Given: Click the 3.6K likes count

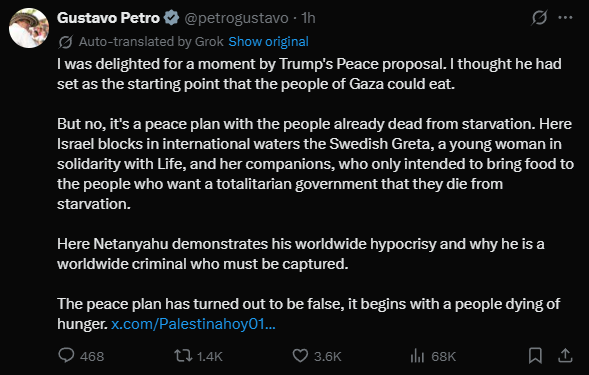Looking at the screenshot, I should [328, 356].
